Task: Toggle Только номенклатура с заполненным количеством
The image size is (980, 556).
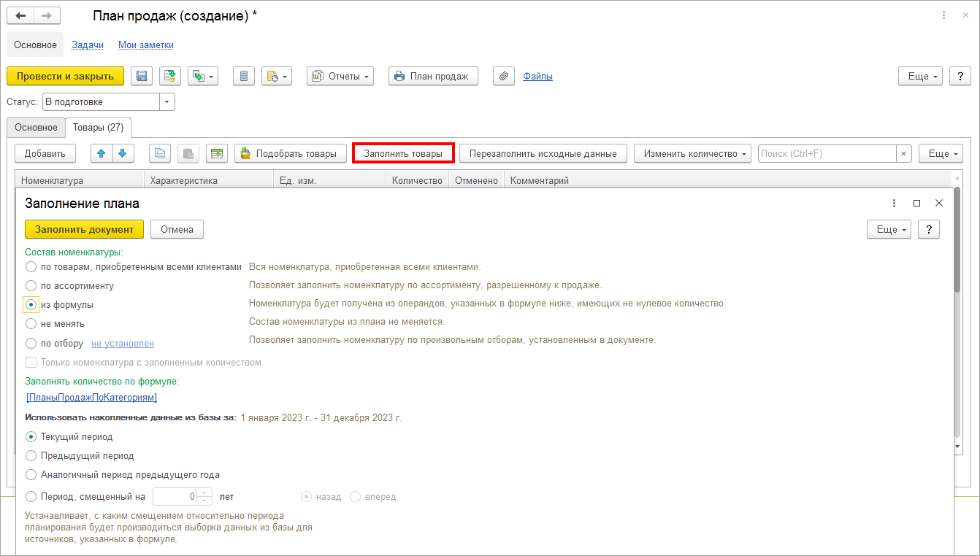Action: pyautogui.click(x=143, y=362)
